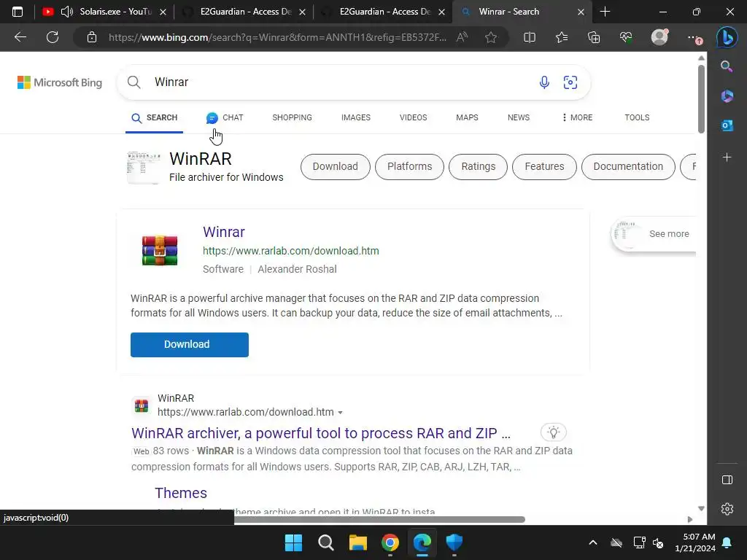Open Browser essentials heart icon
The height and width of the screenshot is (560, 747).
[x=626, y=37]
